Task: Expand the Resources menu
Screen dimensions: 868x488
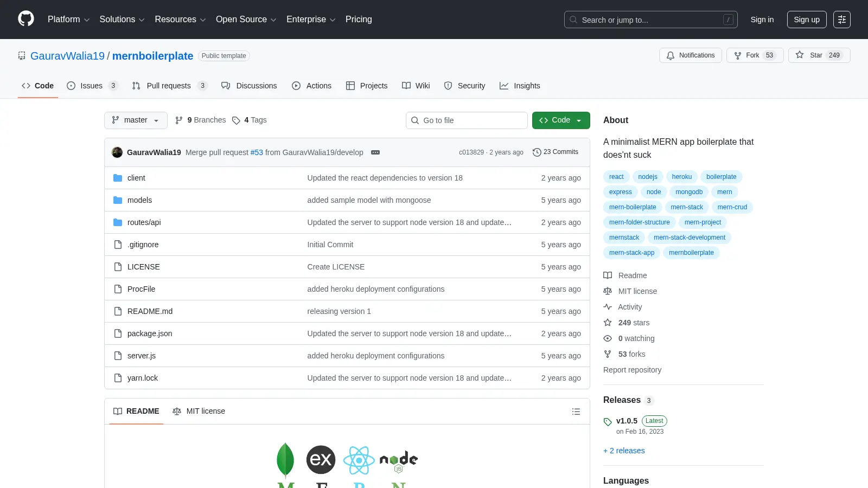Action: point(180,20)
